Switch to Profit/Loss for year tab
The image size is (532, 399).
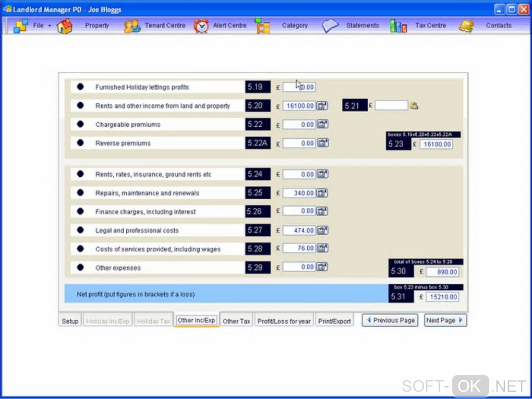pyautogui.click(x=284, y=321)
